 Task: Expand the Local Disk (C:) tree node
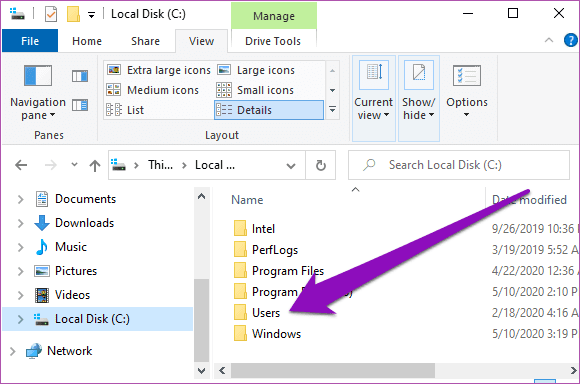[21, 319]
